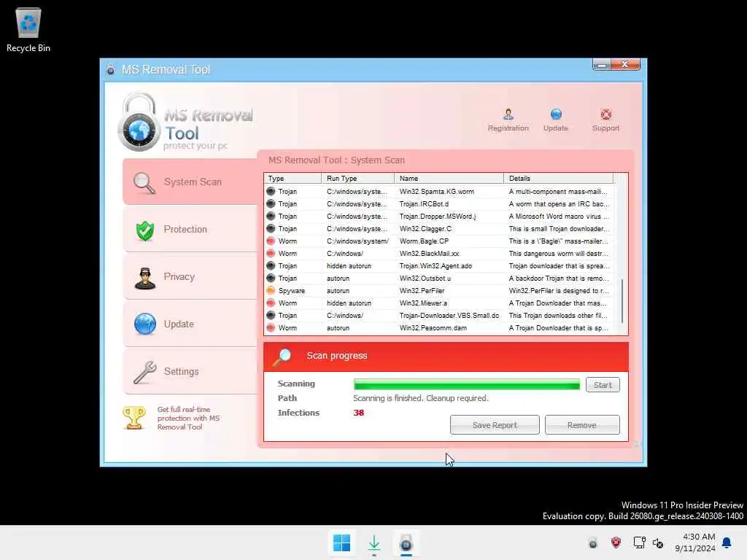Screen dimensions: 747x560
Task: Click the dark icon on the Trojan.IRCBot.d row
Action: 271,204
